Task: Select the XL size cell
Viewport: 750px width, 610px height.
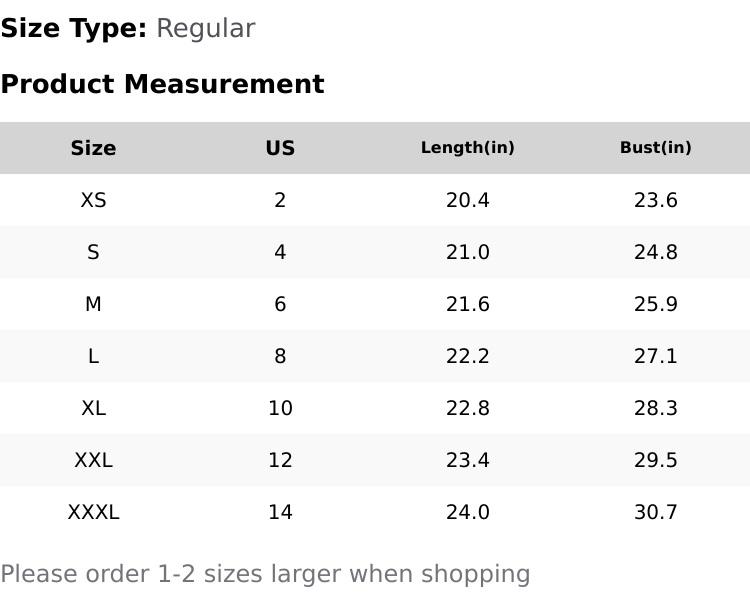Action: (93, 408)
